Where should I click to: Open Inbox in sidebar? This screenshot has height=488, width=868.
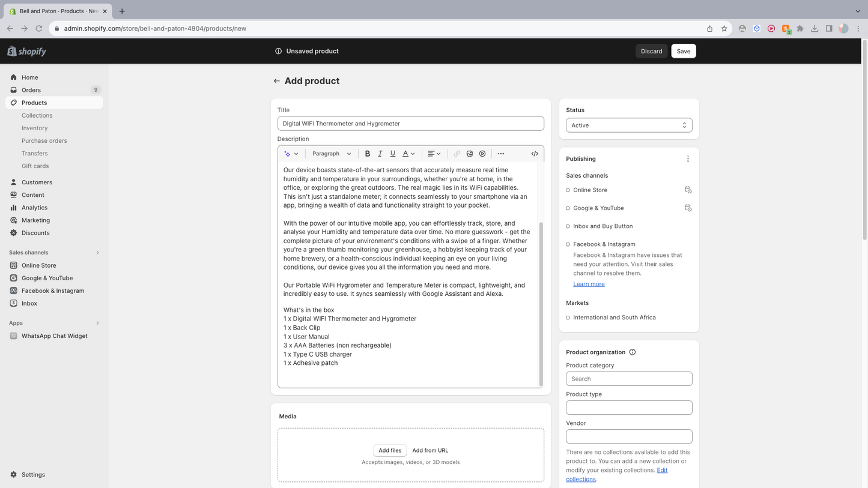(54, 303)
